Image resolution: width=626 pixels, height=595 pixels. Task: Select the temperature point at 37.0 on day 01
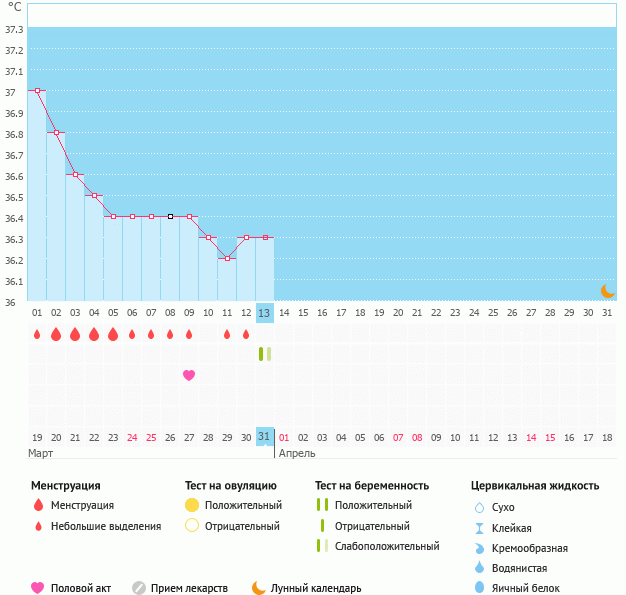pos(37,90)
